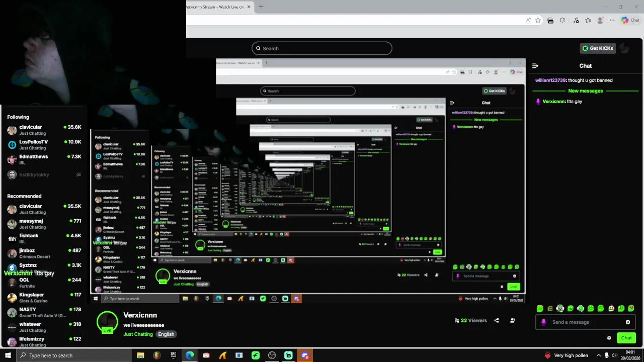Open OBS Studio from the taskbar
Screen dimensions: 644x362
tap(272, 355)
